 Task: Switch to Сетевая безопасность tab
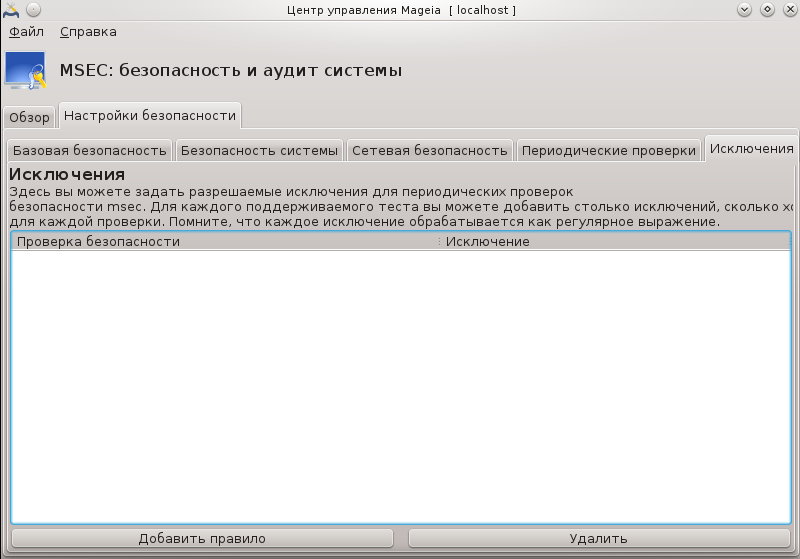tap(430, 150)
